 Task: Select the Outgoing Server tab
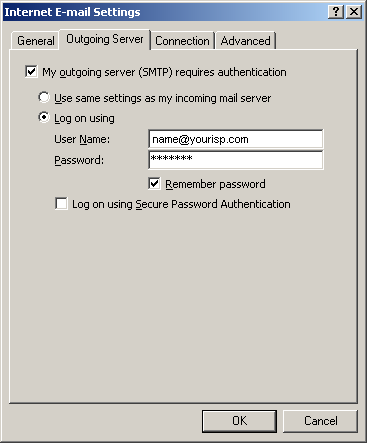105,39
